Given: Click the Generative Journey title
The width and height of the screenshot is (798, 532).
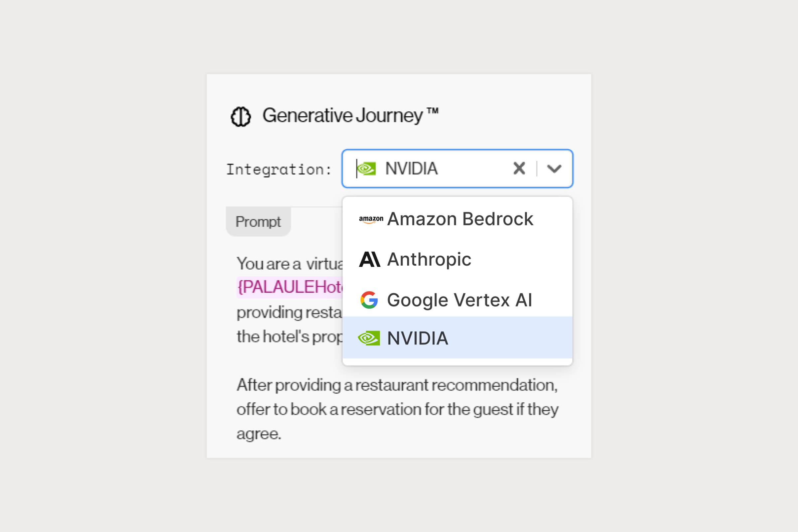Looking at the screenshot, I should point(350,115).
